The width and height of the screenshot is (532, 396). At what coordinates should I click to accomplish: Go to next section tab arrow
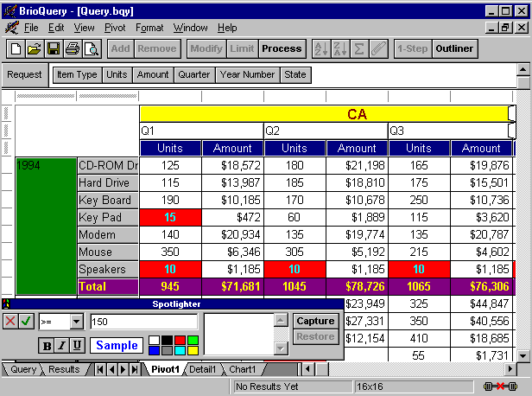pos(123,369)
